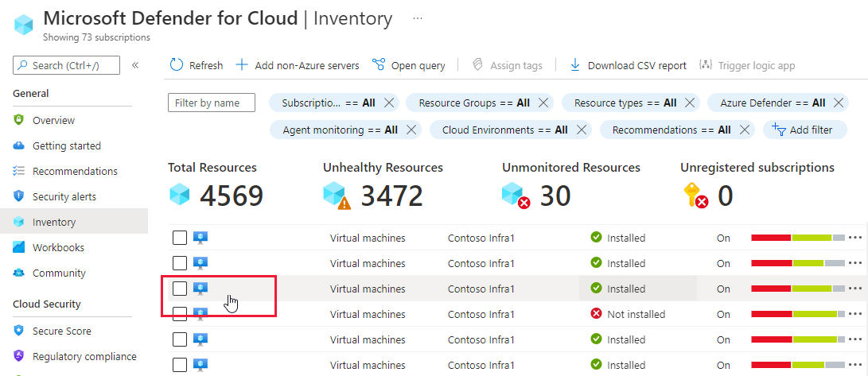The width and height of the screenshot is (868, 376).
Task: Check the first virtual machine row checkbox
Action: click(180, 238)
